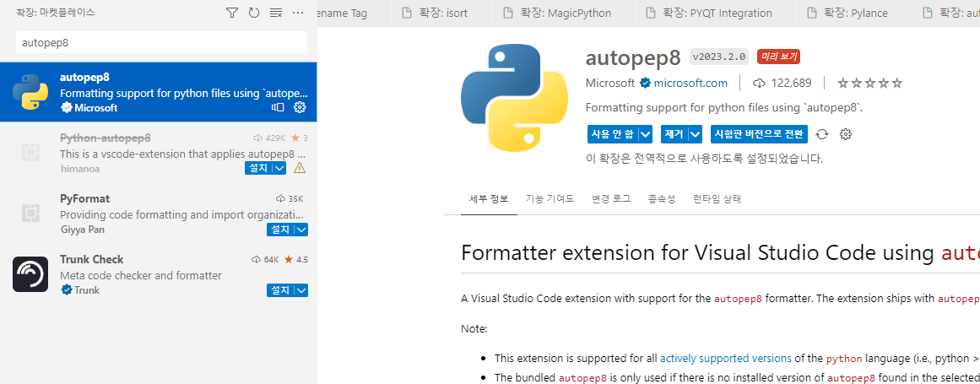This screenshot has height=384, width=980.
Task: Click the Microsoft verified badge in list item
Action: 66,107
